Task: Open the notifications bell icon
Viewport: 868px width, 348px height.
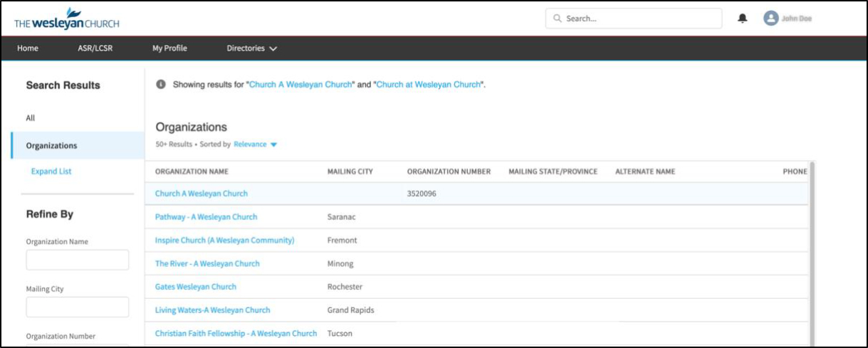Action: pos(743,19)
